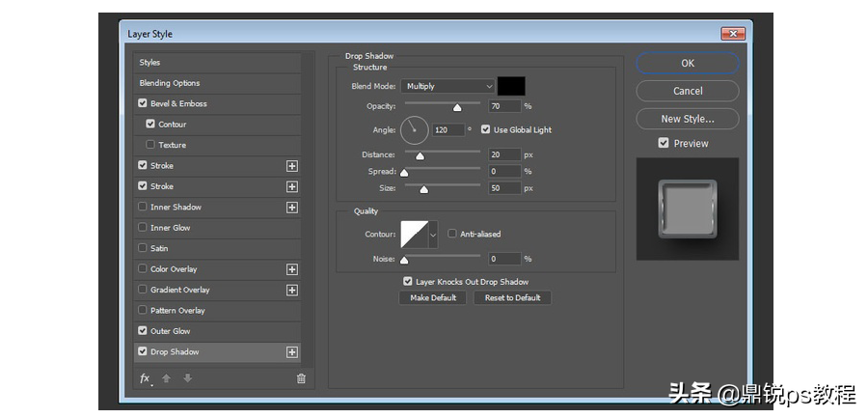Uncheck the Outer Glow checkbox

click(x=143, y=331)
